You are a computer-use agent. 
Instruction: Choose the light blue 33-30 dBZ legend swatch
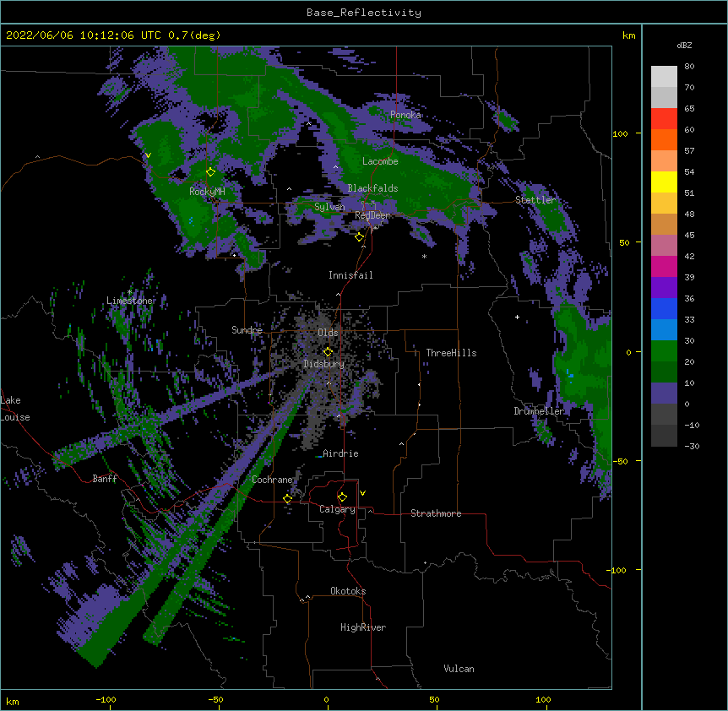pos(664,329)
